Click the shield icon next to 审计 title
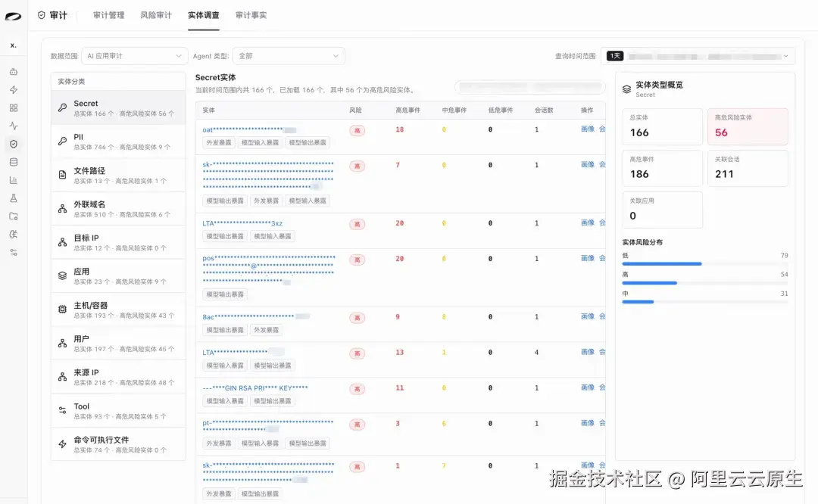 click(x=42, y=15)
